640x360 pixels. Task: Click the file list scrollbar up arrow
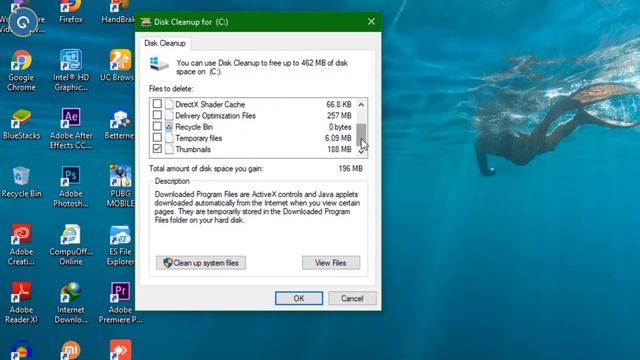click(361, 104)
